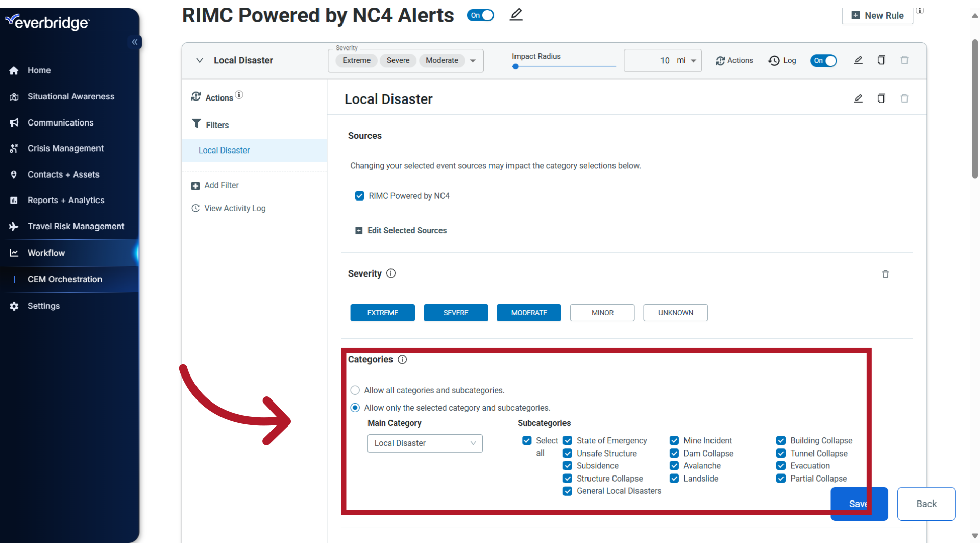Click the page vertical scrollbar thumb
Image resolution: width=980 pixels, height=551 pixels.
975,109
